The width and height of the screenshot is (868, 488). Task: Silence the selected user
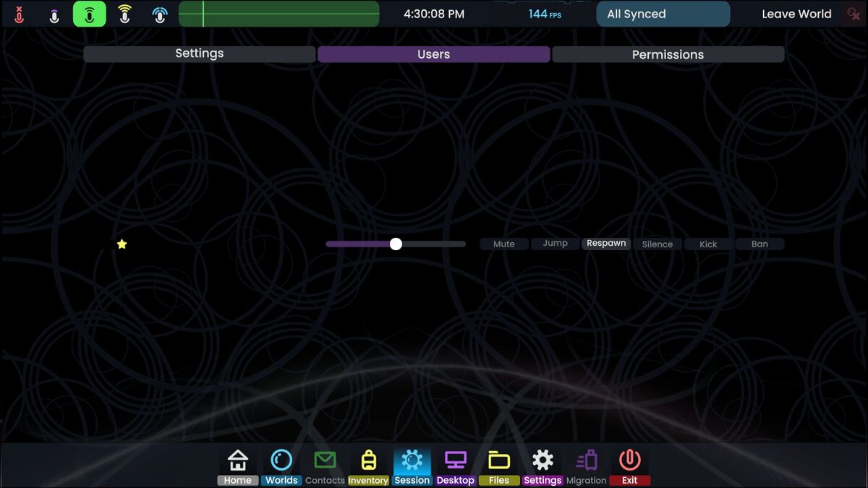(658, 244)
